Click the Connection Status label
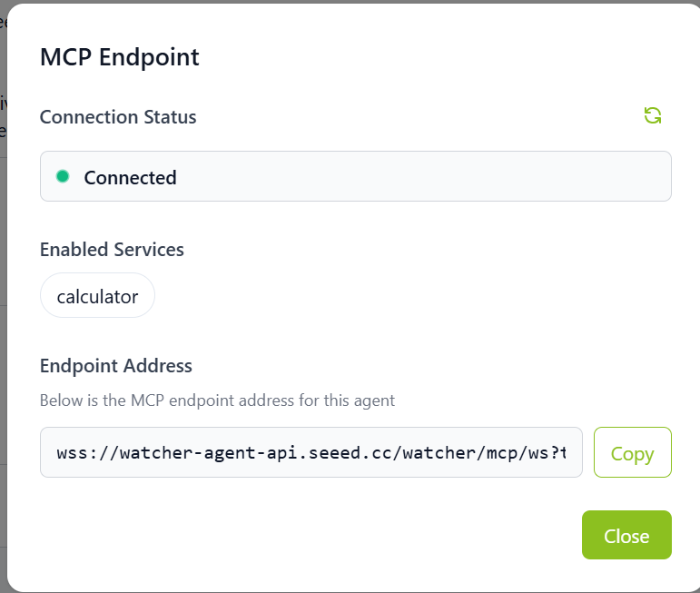700x593 pixels. 118,116
